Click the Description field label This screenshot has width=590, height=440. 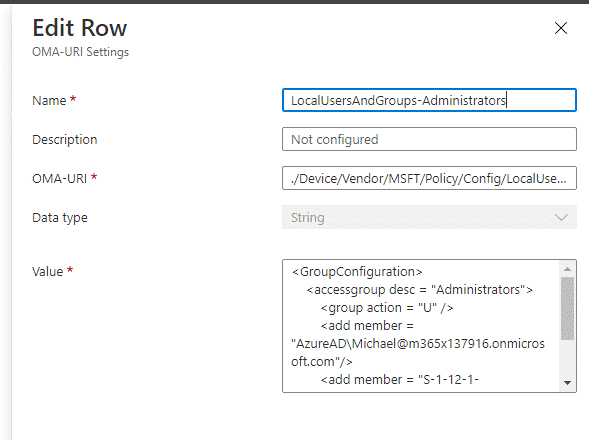click(65, 140)
